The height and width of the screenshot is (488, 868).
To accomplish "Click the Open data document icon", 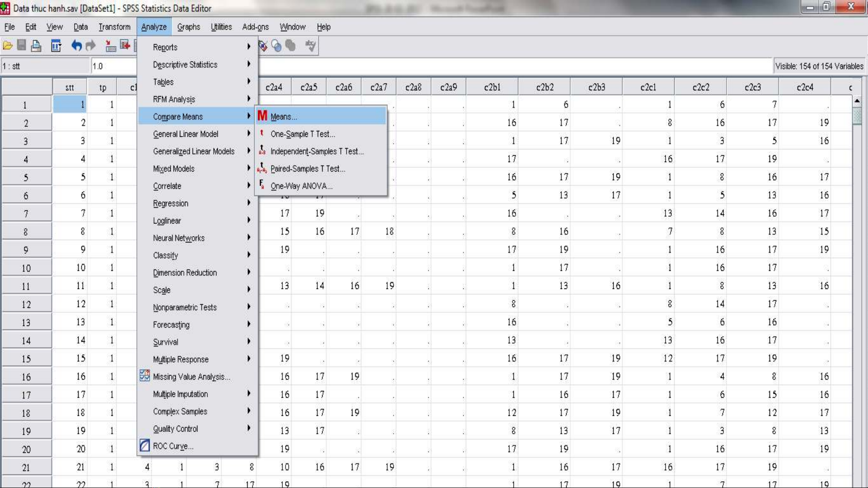I will (x=8, y=46).
